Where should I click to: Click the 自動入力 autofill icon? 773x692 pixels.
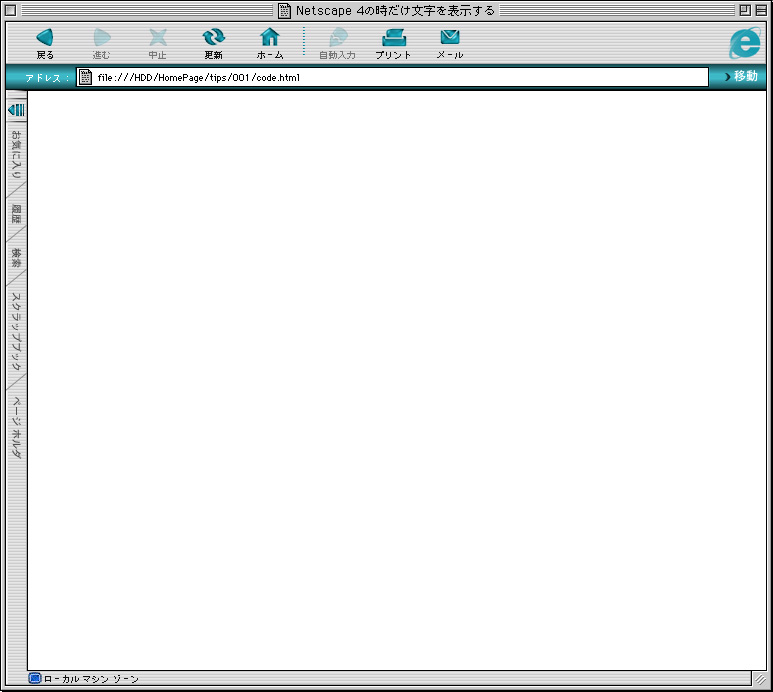coord(338,37)
